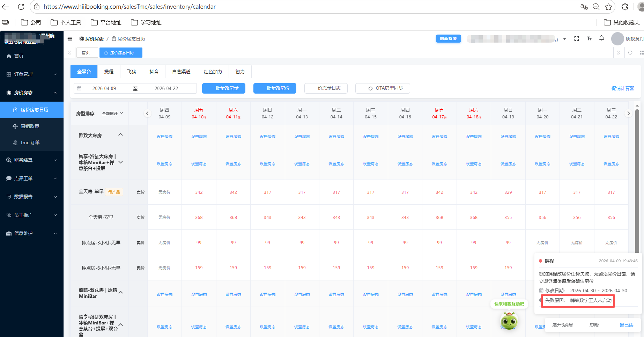This screenshot has height=337, width=644.
Task: Expand the 全部展开 dropdown
Action: tap(112, 113)
